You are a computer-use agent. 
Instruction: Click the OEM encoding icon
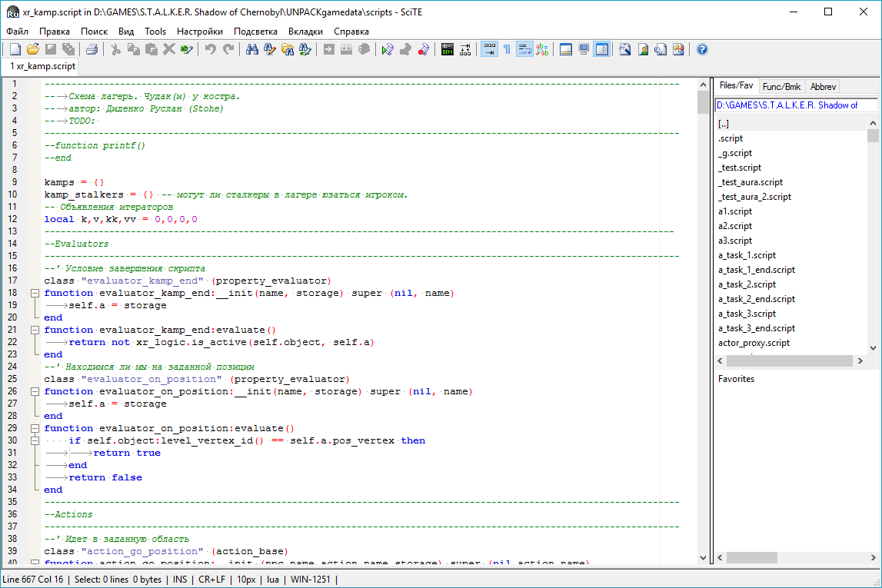click(448, 49)
